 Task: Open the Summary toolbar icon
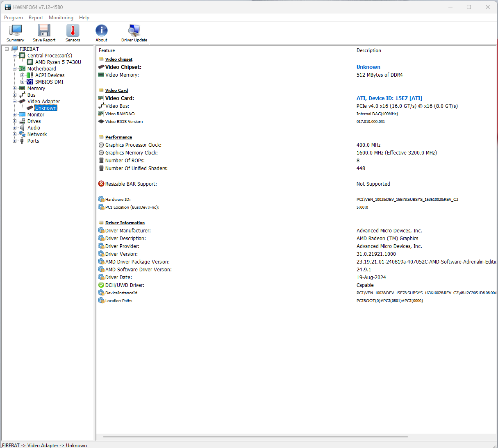coord(15,33)
